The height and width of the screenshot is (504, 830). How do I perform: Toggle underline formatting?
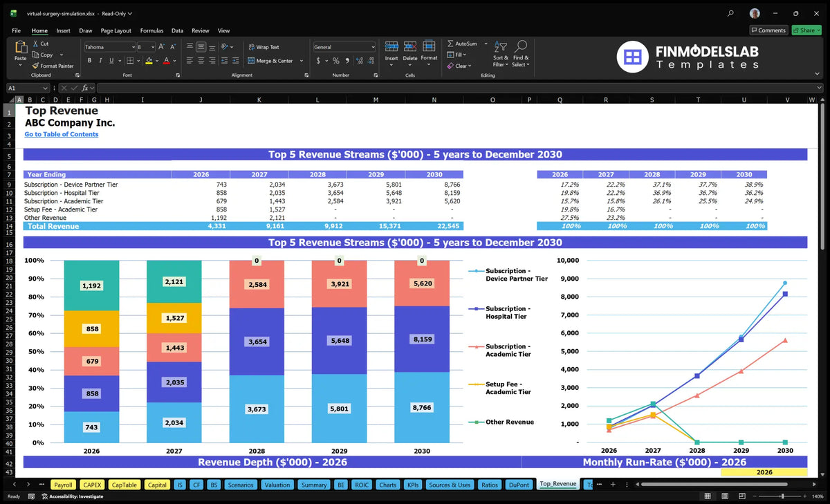[110, 61]
